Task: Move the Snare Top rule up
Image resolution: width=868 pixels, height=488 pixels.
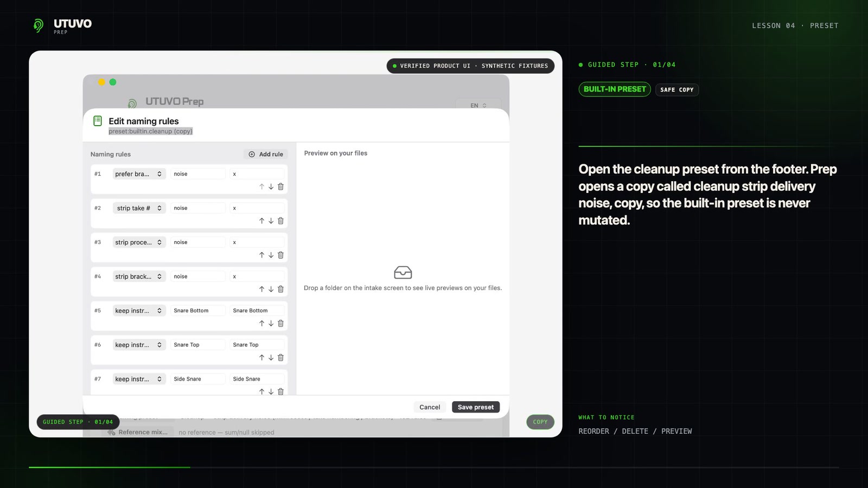Action: pyautogui.click(x=261, y=357)
